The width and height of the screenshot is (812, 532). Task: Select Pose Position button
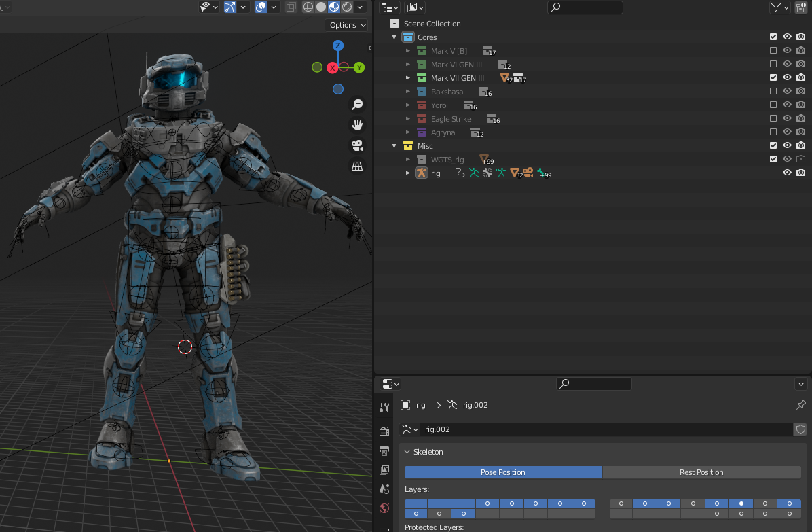[x=503, y=472]
